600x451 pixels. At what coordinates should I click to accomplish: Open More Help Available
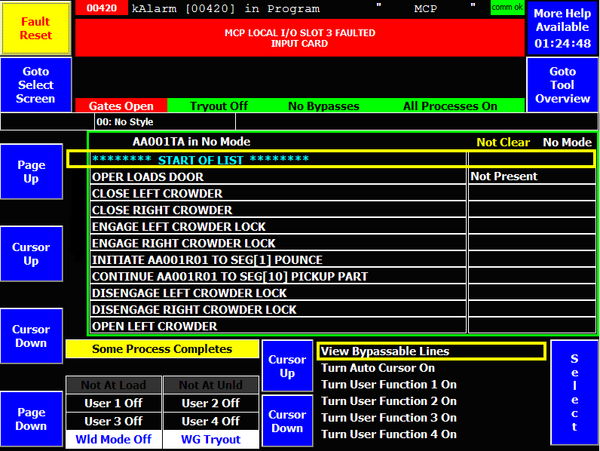(x=561, y=28)
